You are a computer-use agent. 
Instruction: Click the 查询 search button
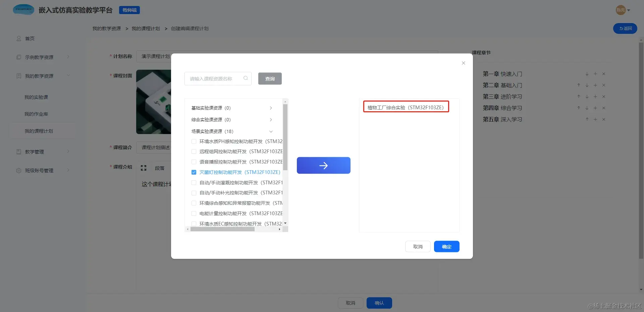270,79
